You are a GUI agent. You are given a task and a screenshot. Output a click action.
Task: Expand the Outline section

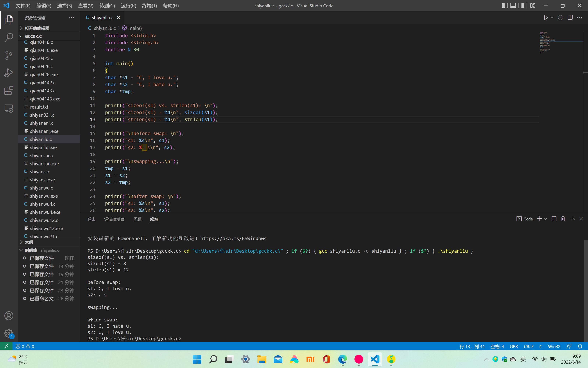(49, 242)
